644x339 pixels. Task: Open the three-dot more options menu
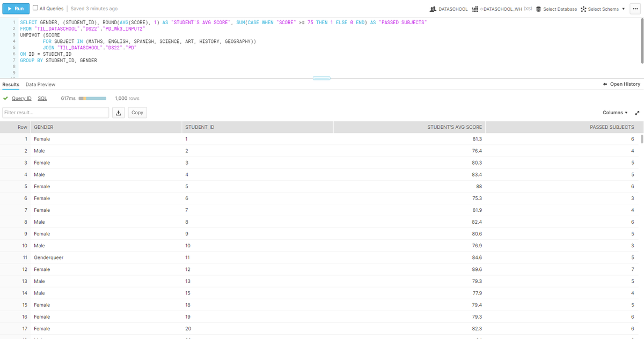[635, 9]
